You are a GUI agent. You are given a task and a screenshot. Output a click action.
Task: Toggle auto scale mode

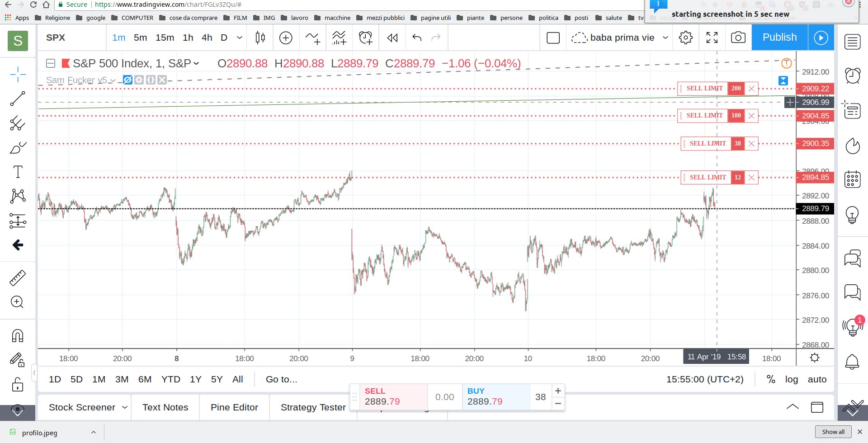[817, 379]
